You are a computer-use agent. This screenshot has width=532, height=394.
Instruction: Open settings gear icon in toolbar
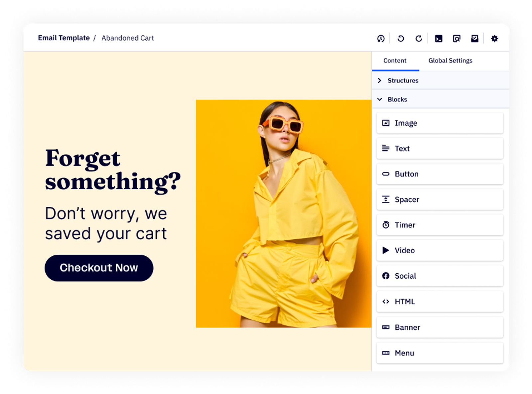pyautogui.click(x=494, y=39)
